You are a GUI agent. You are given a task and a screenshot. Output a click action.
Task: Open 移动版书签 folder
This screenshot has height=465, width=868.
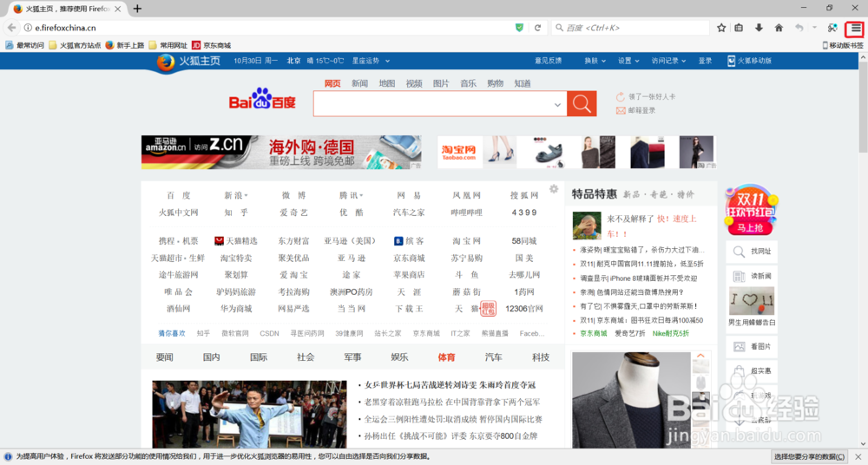843,45
